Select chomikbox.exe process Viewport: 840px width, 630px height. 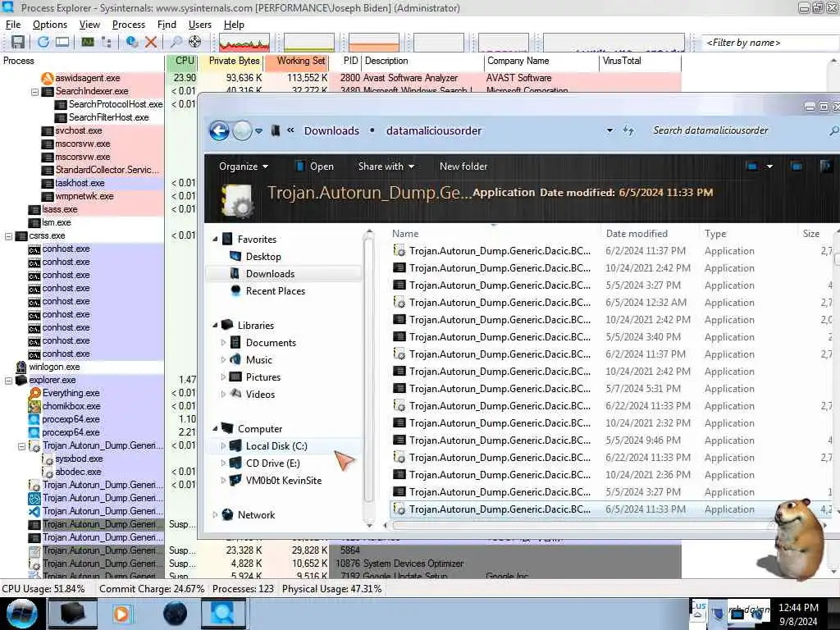point(71,406)
